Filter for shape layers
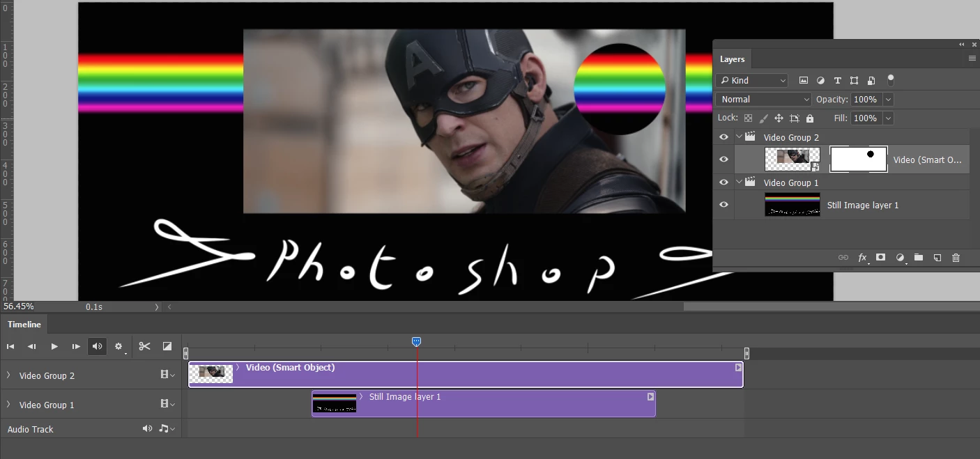 854,81
